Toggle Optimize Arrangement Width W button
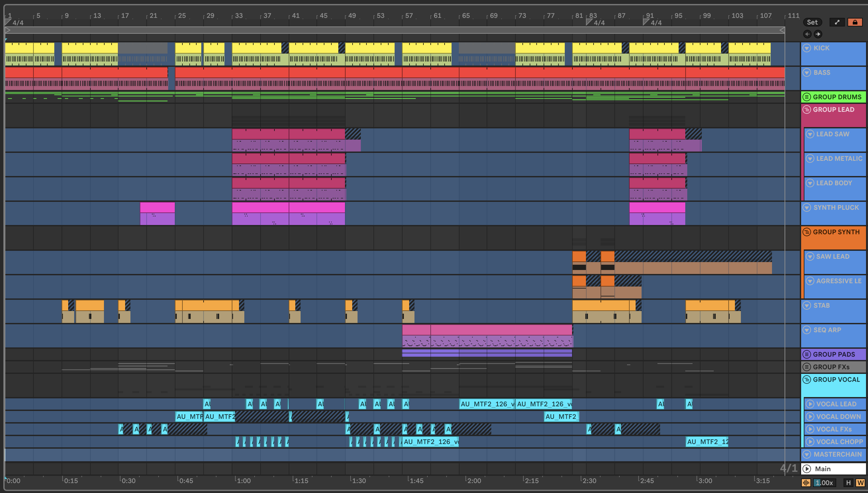Image resolution: width=868 pixels, height=493 pixels. tap(860, 482)
